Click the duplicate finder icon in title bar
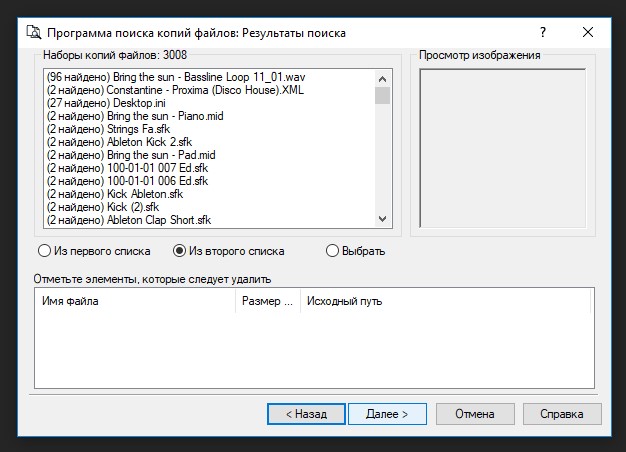Image resolution: width=626 pixels, height=452 pixels. [34, 32]
